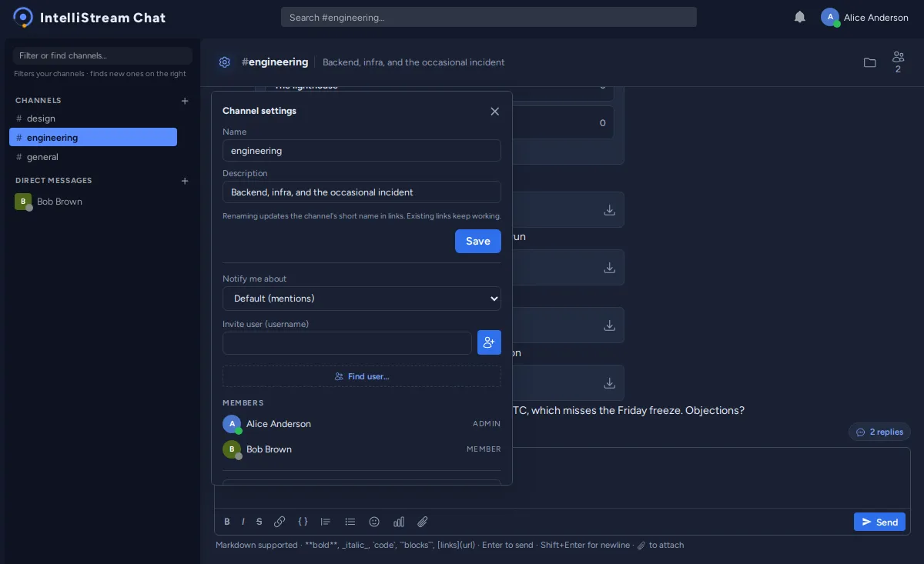Open the direct message with Bob Brown
924x564 pixels.
tap(93, 202)
